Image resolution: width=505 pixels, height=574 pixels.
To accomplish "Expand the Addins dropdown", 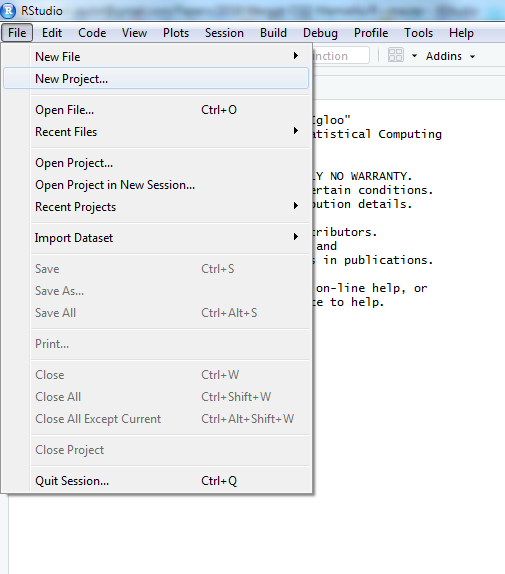I will (x=450, y=56).
